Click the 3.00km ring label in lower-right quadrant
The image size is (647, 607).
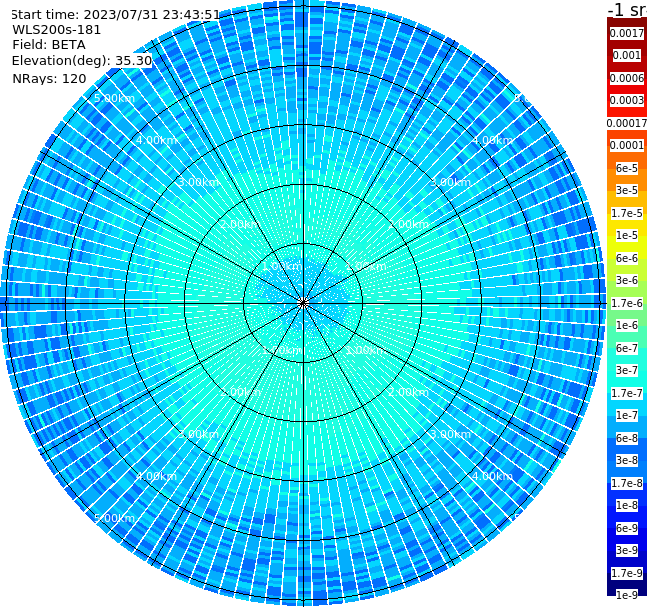tap(450, 434)
